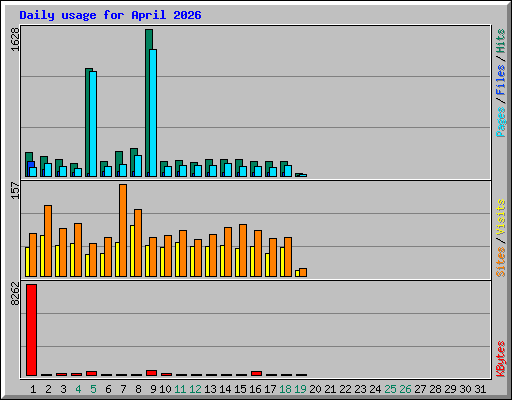
Task: Click the Hits legend label
Action: [501, 41]
